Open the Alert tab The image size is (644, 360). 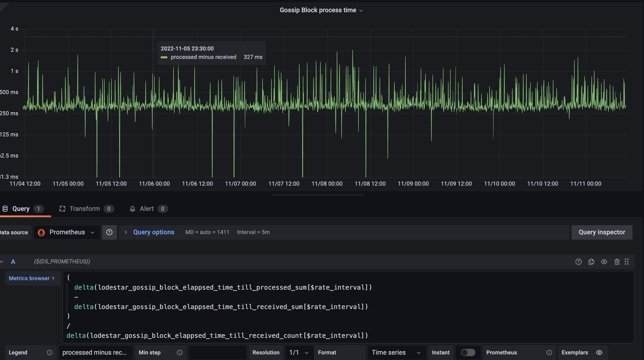(x=146, y=209)
